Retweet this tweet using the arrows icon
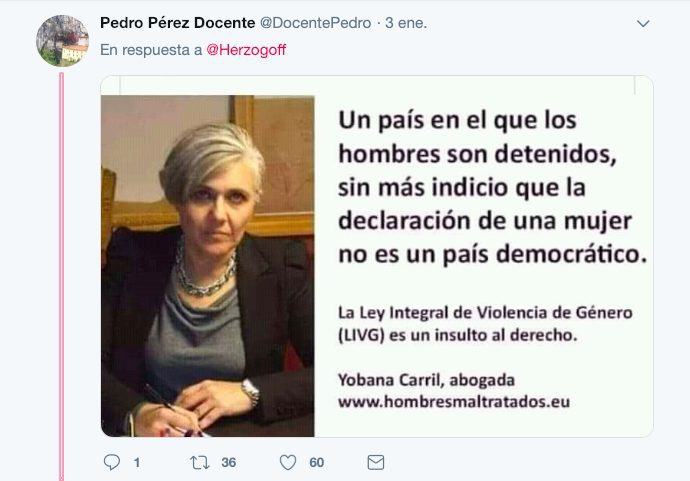This screenshot has height=481, width=690. [x=199, y=463]
